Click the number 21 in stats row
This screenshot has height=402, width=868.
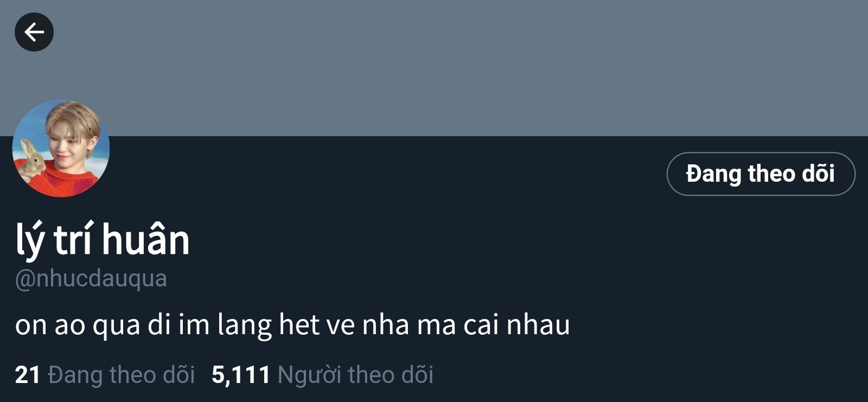pyautogui.click(x=28, y=375)
